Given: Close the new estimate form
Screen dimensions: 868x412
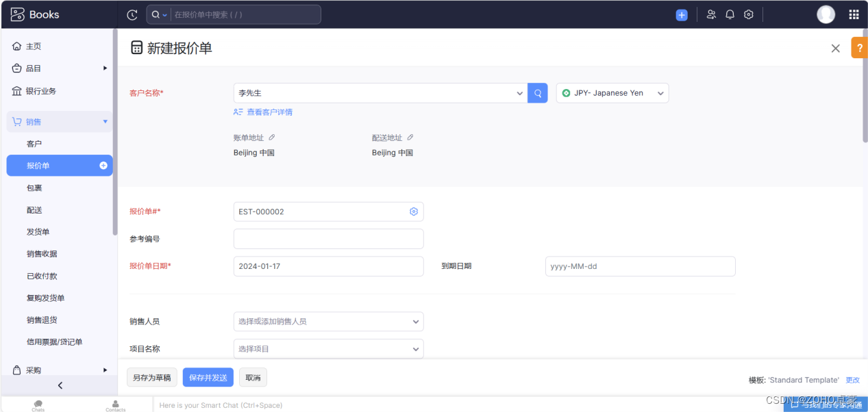Looking at the screenshot, I should click(836, 48).
